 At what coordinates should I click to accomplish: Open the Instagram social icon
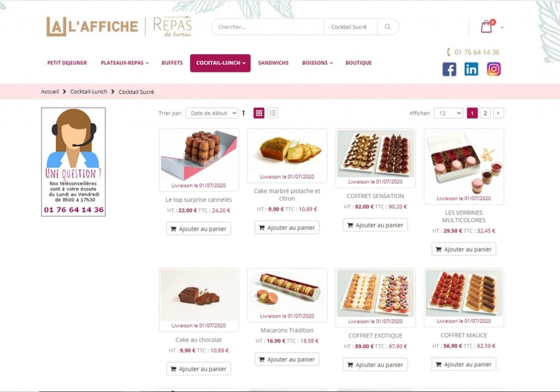494,69
